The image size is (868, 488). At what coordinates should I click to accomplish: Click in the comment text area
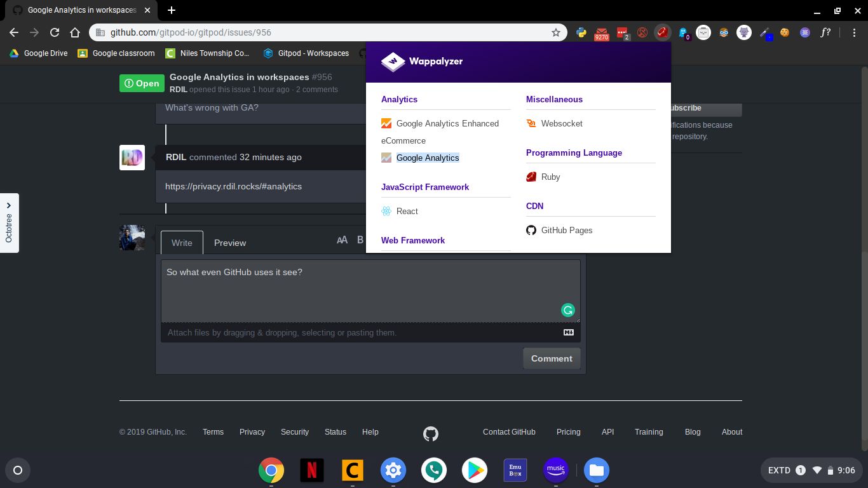click(370, 291)
